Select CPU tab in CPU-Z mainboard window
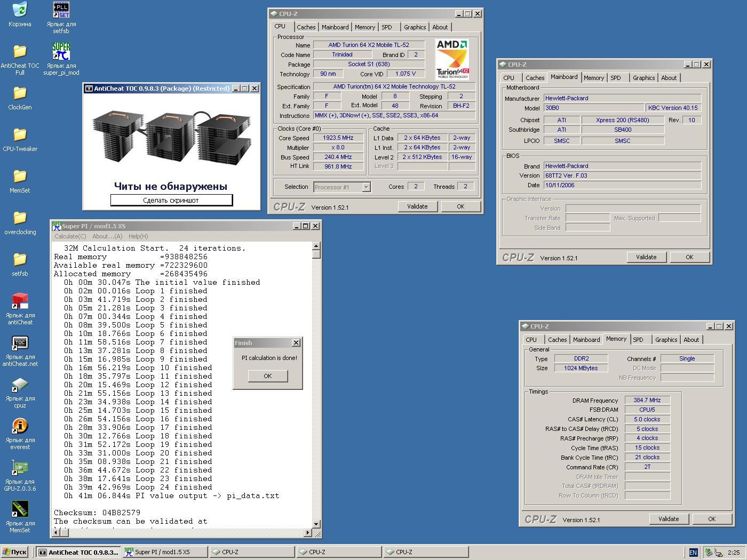Image resolution: width=747 pixels, height=560 pixels. point(509,78)
